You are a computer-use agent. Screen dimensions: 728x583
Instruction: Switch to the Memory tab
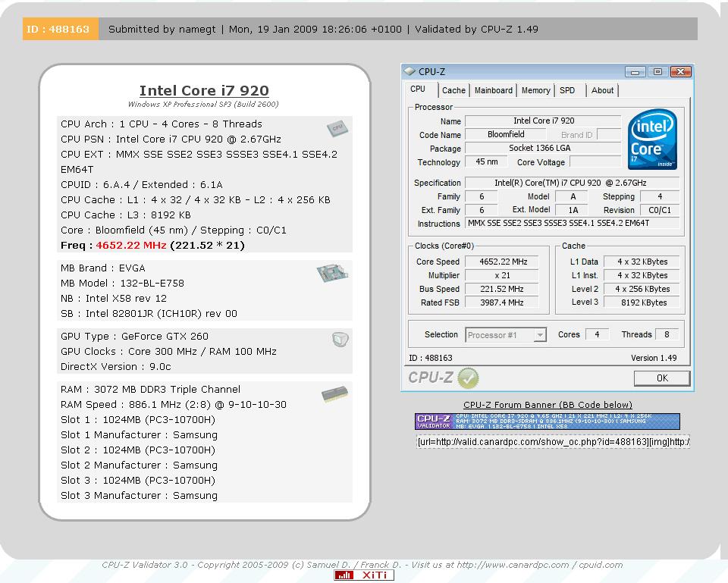(535, 90)
